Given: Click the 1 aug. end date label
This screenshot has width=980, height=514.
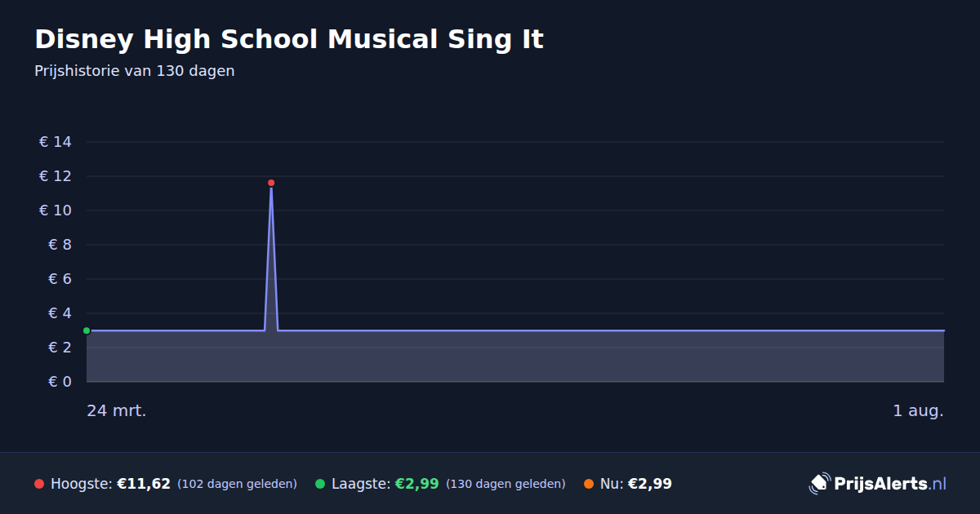Looking at the screenshot, I should pos(918,410).
